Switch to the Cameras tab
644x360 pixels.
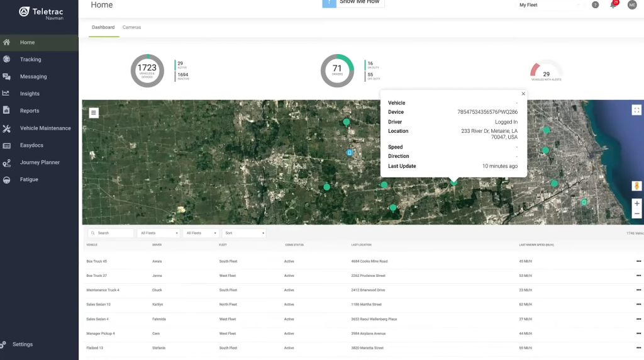(x=131, y=28)
